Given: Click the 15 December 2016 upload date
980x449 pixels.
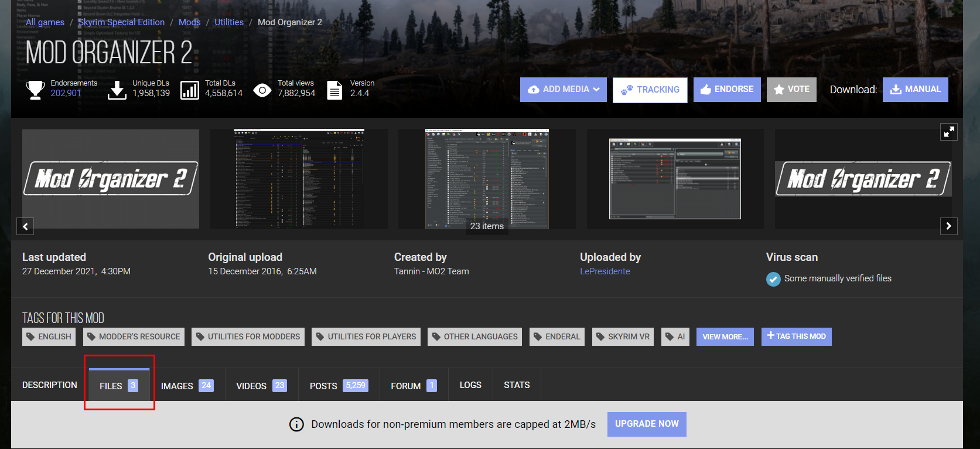Looking at the screenshot, I should point(262,271).
